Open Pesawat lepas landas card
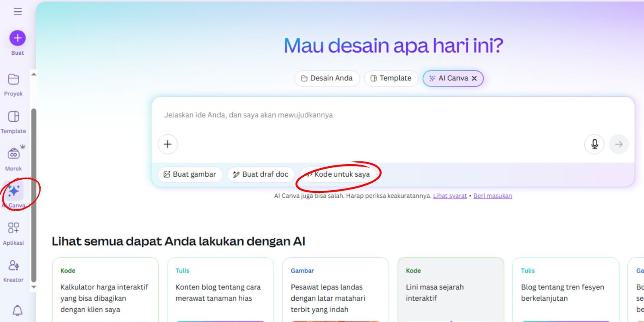 click(x=336, y=290)
